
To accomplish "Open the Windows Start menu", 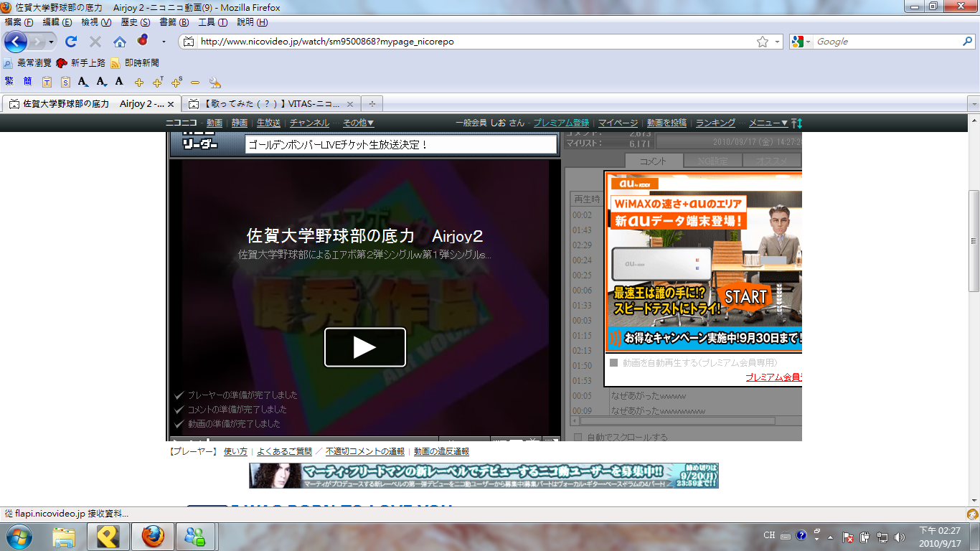I will pyautogui.click(x=18, y=536).
